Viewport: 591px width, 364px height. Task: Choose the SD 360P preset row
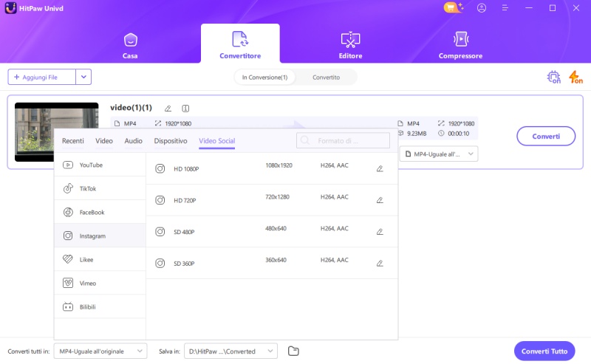pos(272,263)
